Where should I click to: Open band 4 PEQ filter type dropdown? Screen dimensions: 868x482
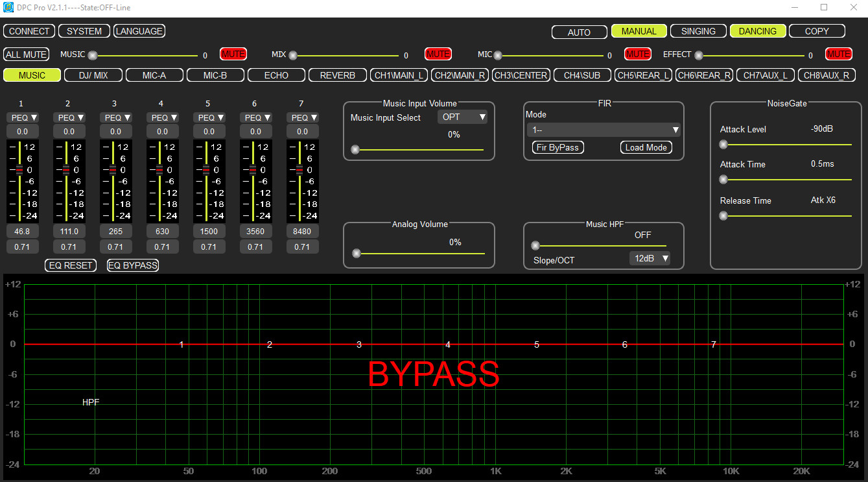(x=162, y=117)
